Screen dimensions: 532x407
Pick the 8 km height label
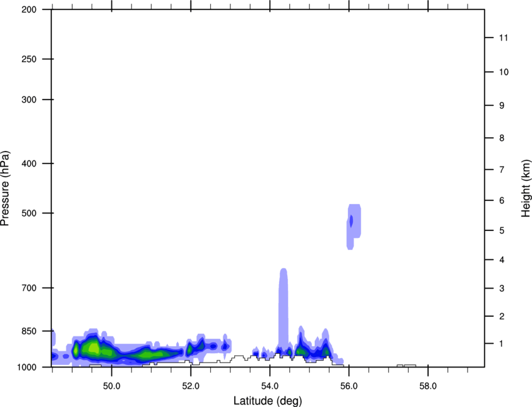[502, 138]
